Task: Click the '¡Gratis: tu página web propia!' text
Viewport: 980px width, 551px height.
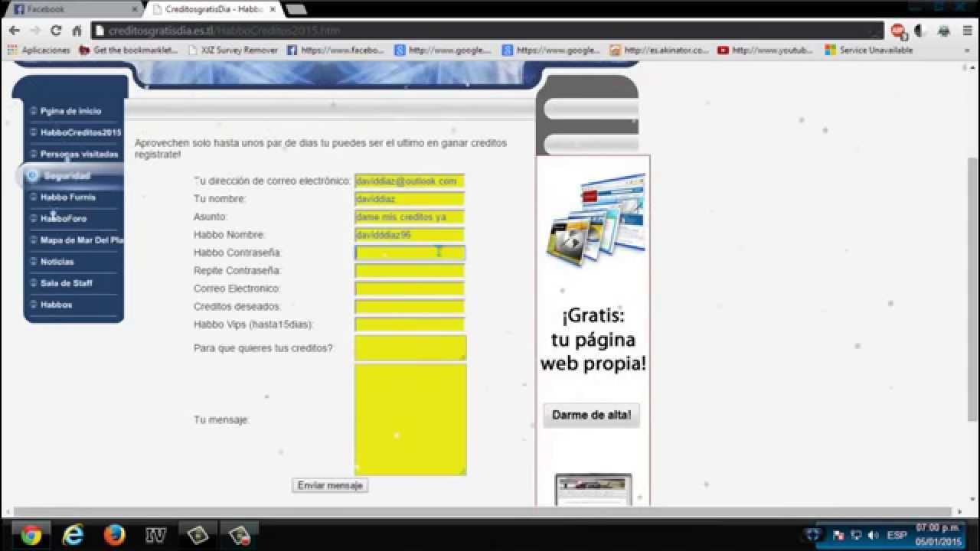Action: [593, 340]
